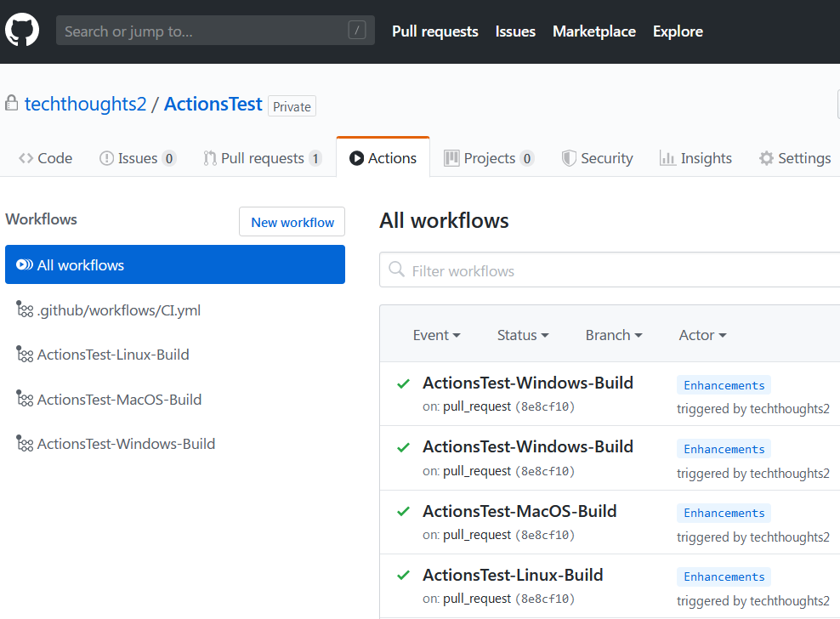Click Enhancements branch label on first Windows-Build run
The height and width of the screenshot is (619, 840).
[724, 385]
